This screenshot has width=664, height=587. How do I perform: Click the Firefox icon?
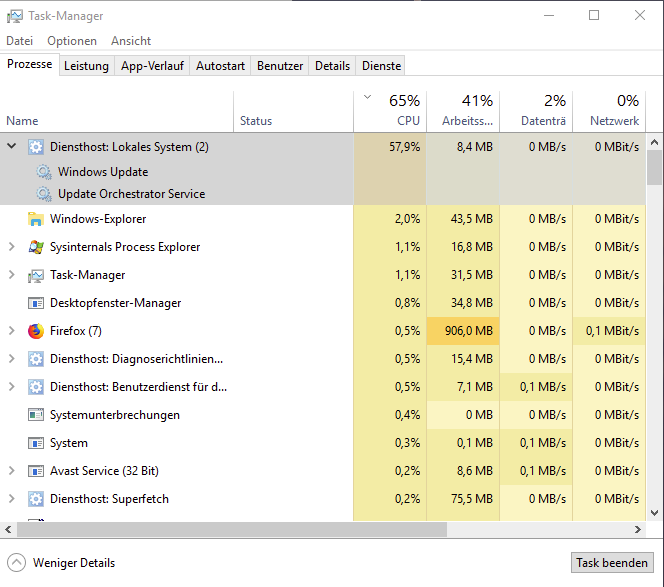(x=36, y=331)
